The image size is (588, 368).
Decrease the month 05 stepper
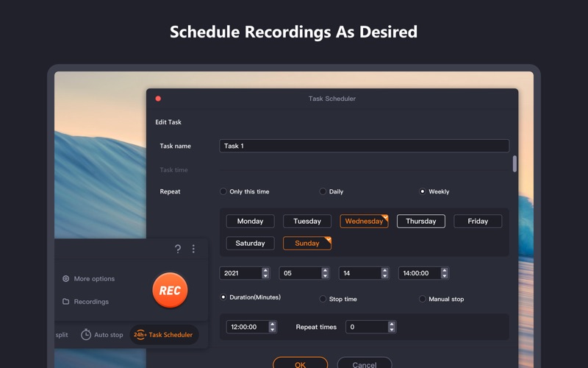[325, 276]
